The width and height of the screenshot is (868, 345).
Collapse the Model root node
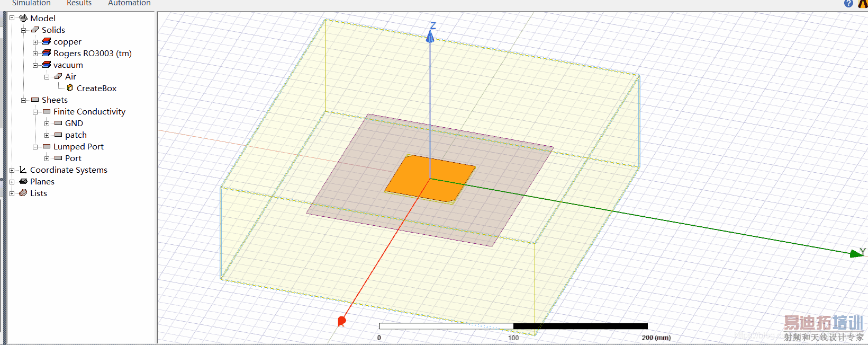[12, 18]
